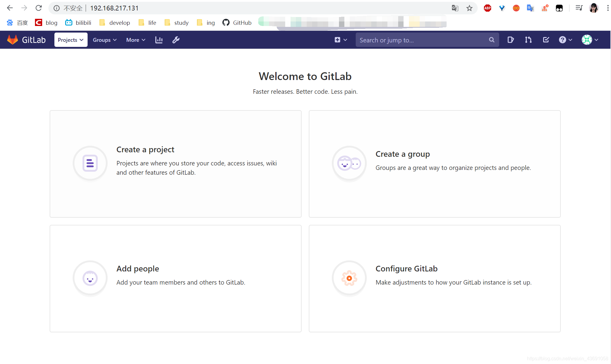Click the help question mark icon
This screenshot has height=364, width=611.
click(x=563, y=40)
